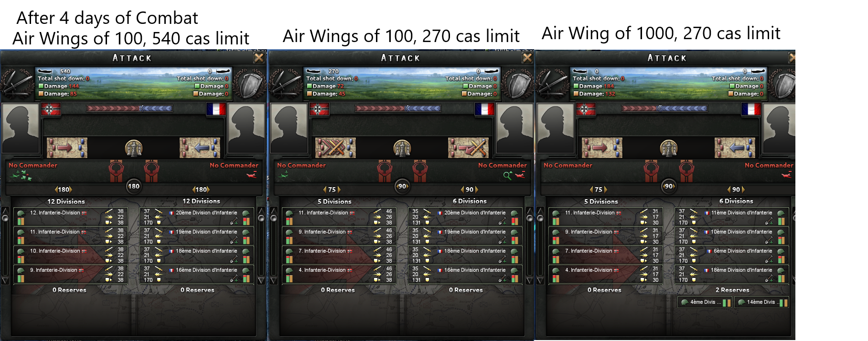Click the 10ème Division d'Infanterie row
Image resolution: width=868 pixels, height=341 pixels.
click(731, 235)
